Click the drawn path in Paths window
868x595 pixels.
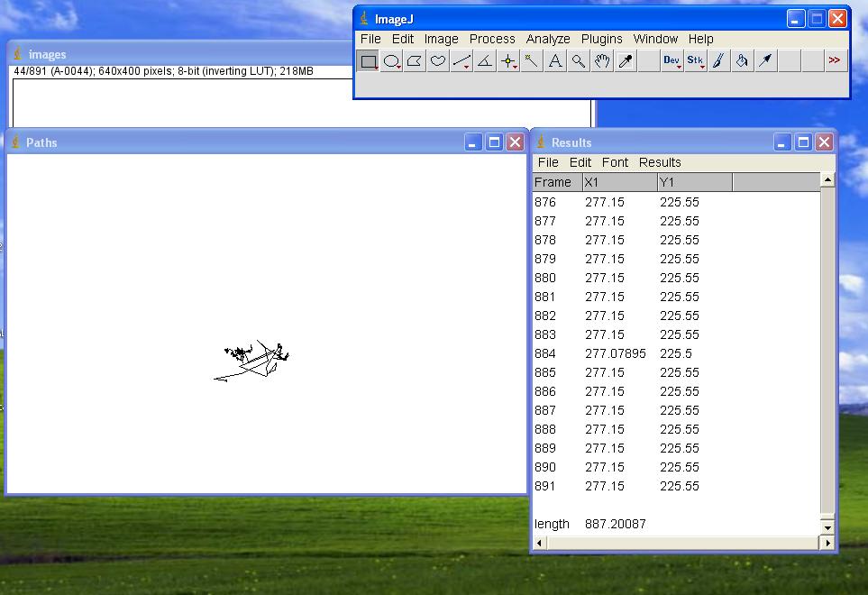[x=251, y=361]
